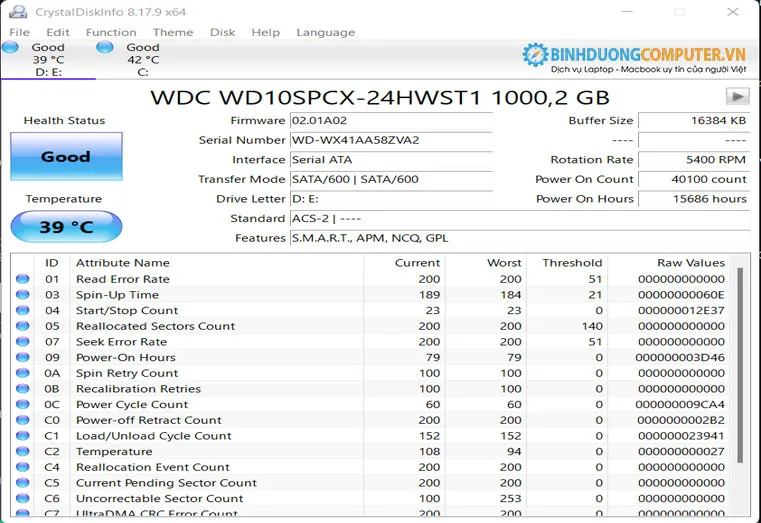The height and width of the screenshot is (523, 761).
Task: Select the D: E: disk status icon
Action: pos(10,47)
